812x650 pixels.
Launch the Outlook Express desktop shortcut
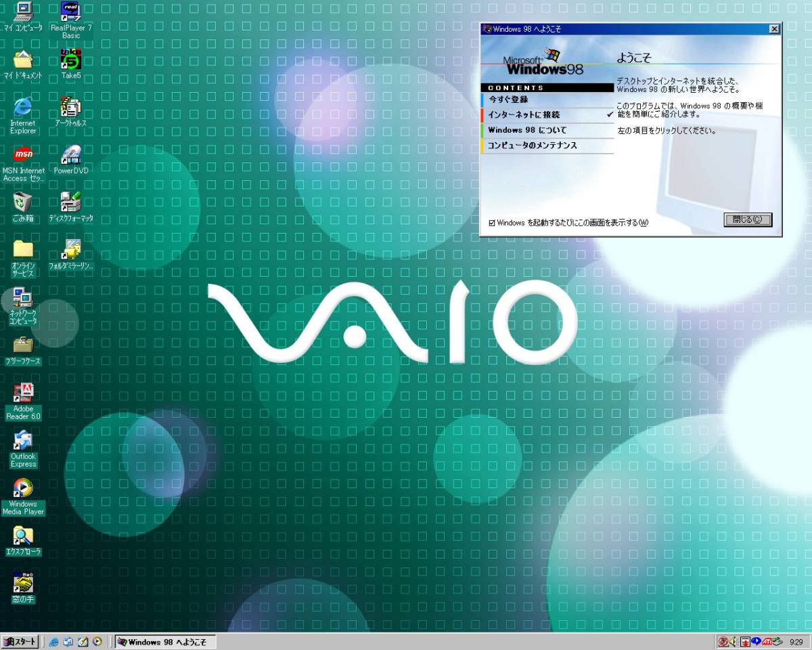click(x=23, y=449)
